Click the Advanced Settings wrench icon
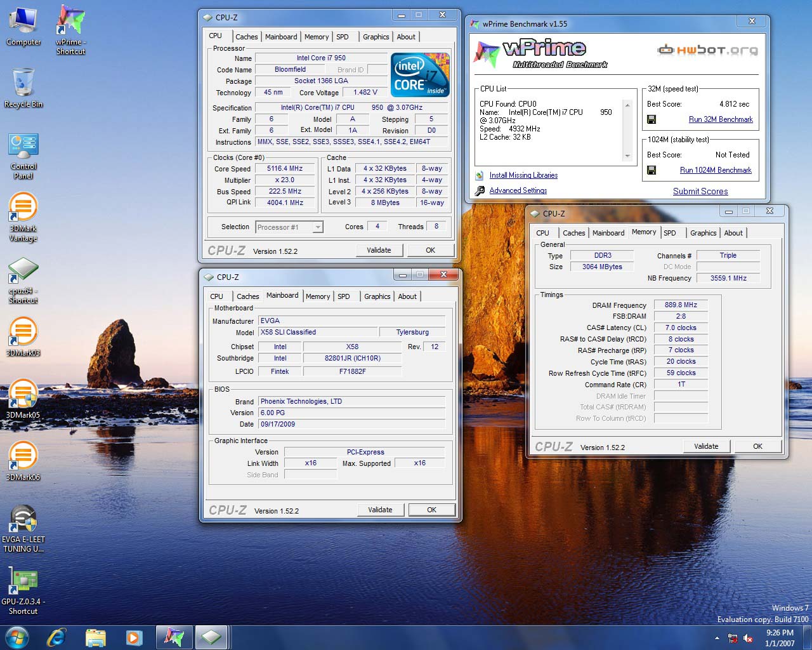812x650 pixels. pyautogui.click(x=480, y=190)
